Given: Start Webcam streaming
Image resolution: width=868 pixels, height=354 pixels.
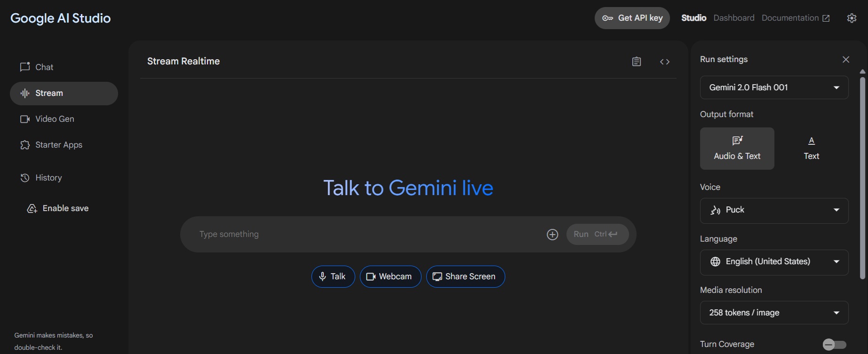Looking at the screenshot, I should click(390, 276).
